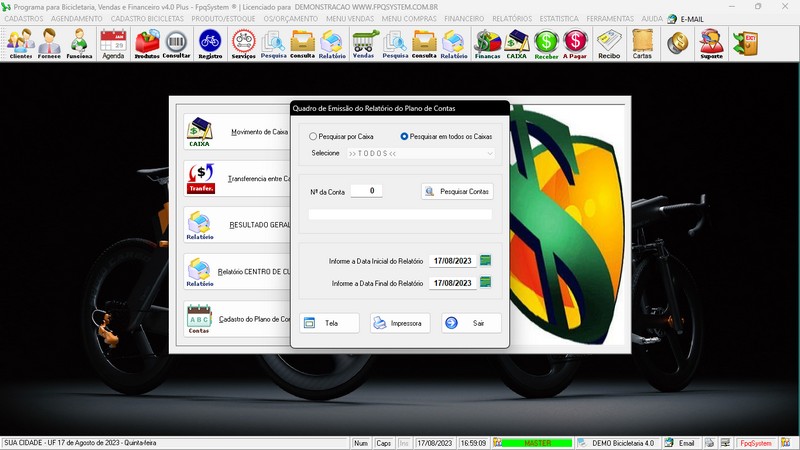800x450 pixels.
Task: Click the Agenda calendar icon
Action: pyautogui.click(x=113, y=43)
